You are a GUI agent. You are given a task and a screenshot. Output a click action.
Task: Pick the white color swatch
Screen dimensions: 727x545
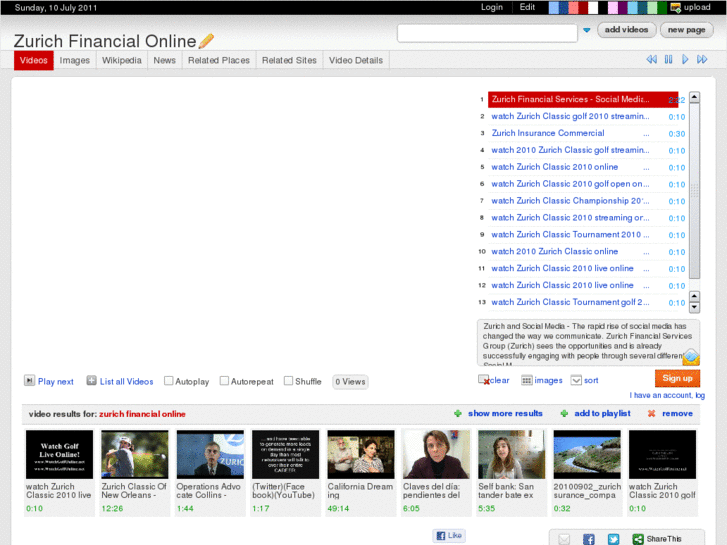(x=593, y=7)
